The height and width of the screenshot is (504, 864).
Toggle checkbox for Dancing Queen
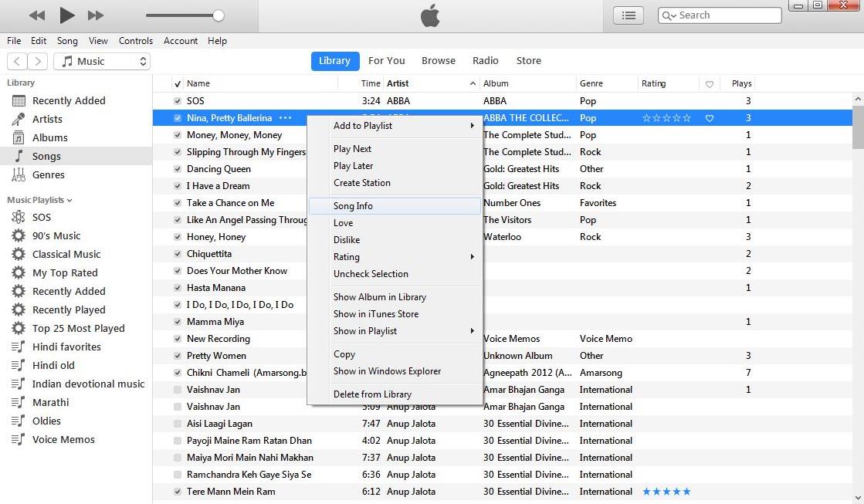[x=178, y=169]
